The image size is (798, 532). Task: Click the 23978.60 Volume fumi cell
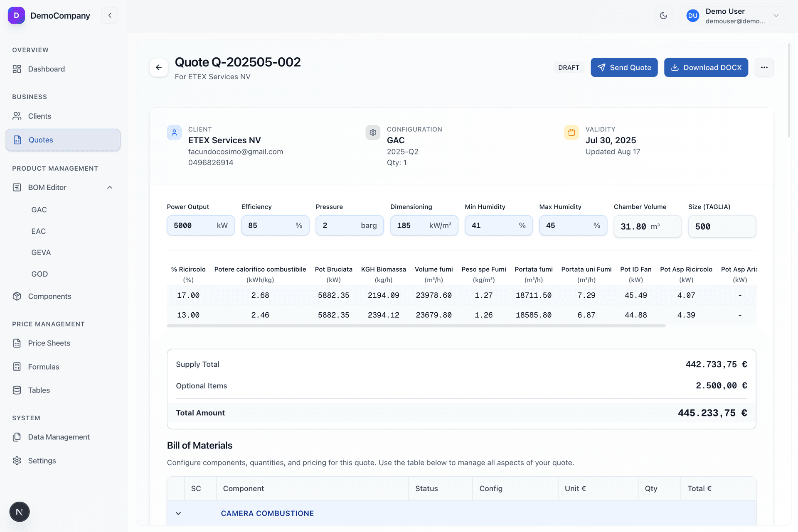point(433,295)
